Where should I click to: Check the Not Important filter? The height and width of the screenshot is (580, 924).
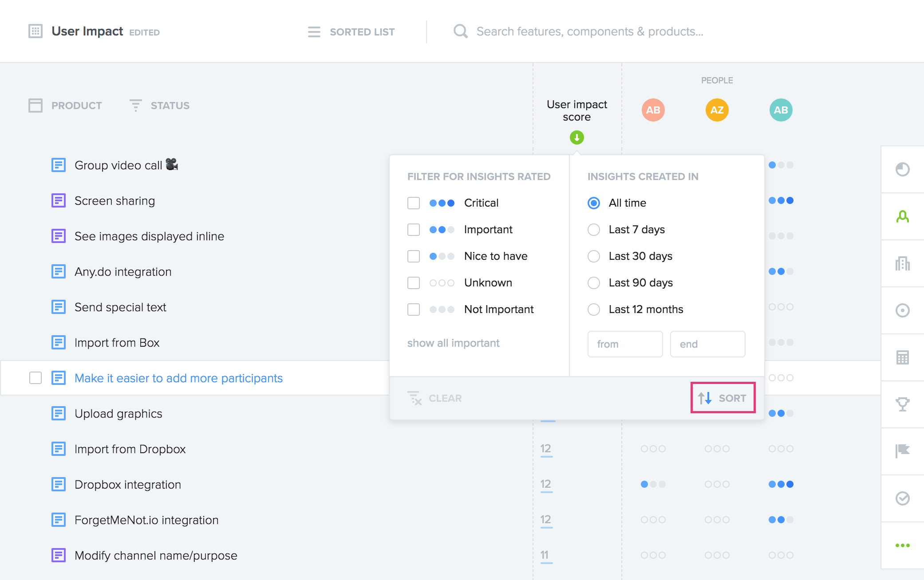click(413, 310)
